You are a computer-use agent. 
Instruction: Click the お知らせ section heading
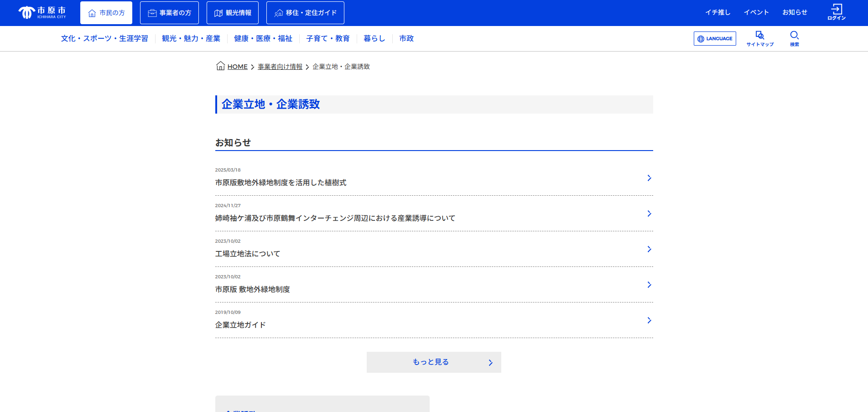pos(233,143)
